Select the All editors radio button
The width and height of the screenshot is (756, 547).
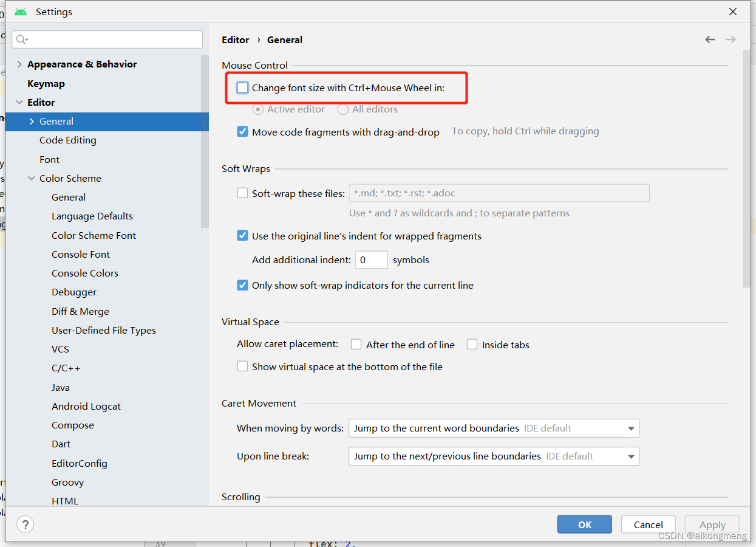click(342, 109)
